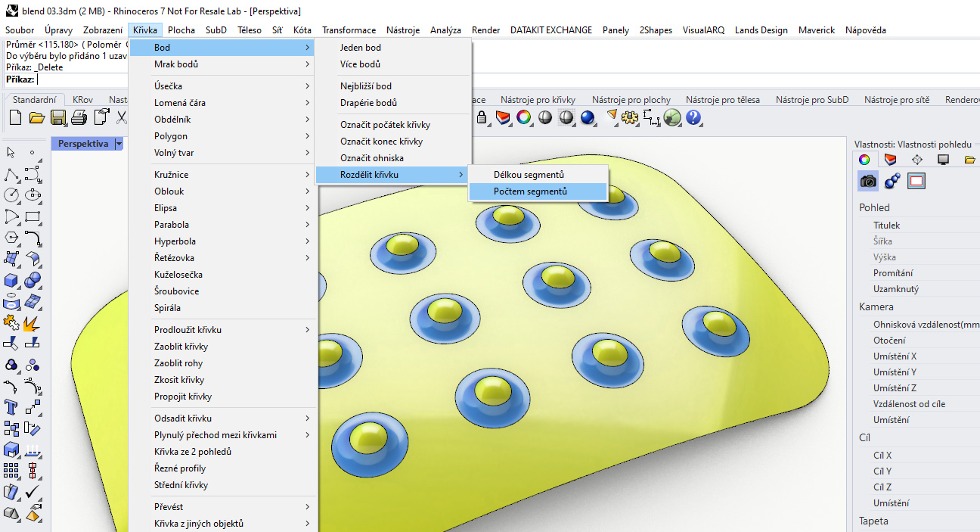Expand the Křivka z jiných objektů submenu
The width and height of the screenshot is (980, 532).
(x=223, y=524)
